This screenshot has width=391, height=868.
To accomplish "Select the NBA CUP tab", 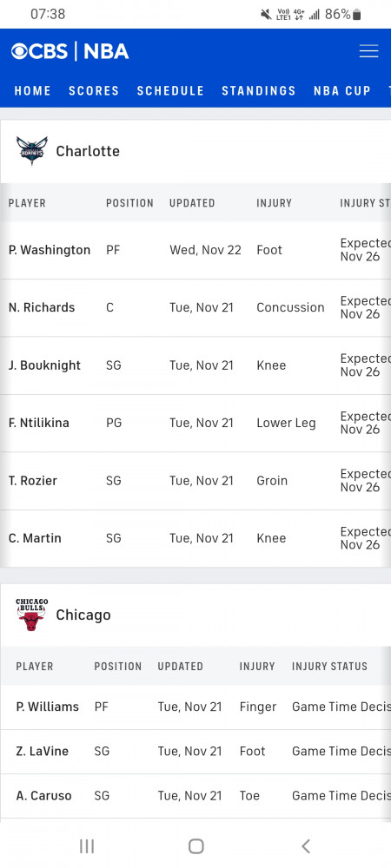I will click(342, 91).
